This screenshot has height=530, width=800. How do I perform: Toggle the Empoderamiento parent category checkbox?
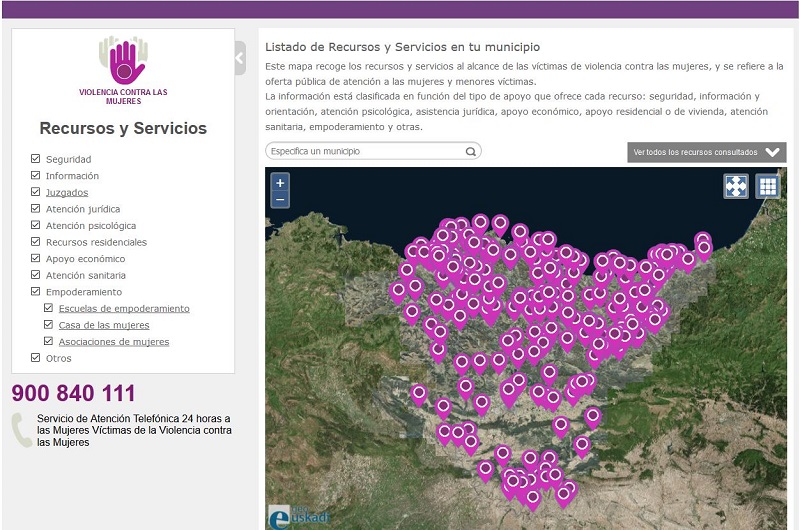36,291
